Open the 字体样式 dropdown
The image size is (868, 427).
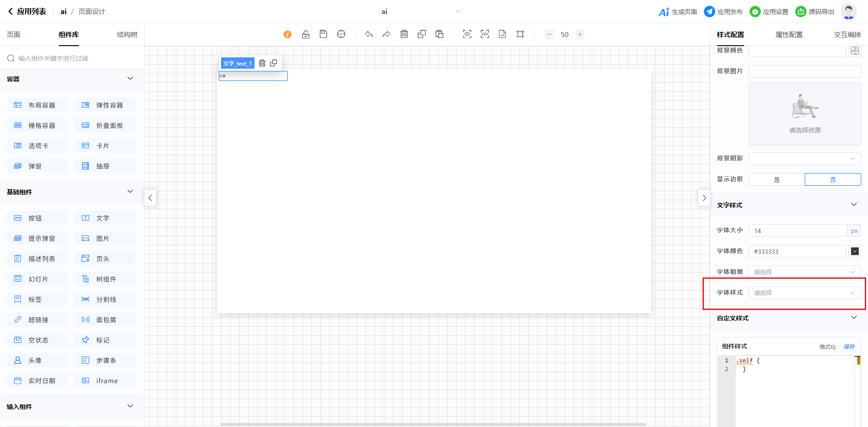pyautogui.click(x=804, y=293)
